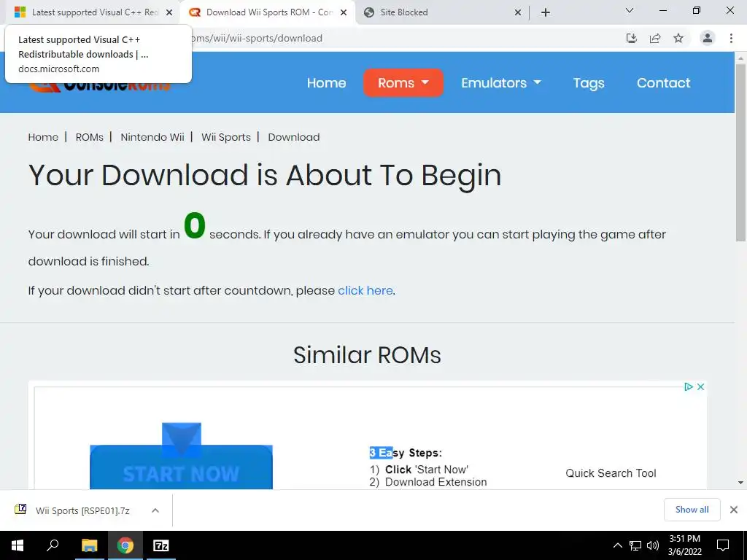Expand the Emulators dropdown menu
747x560 pixels.
click(501, 83)
